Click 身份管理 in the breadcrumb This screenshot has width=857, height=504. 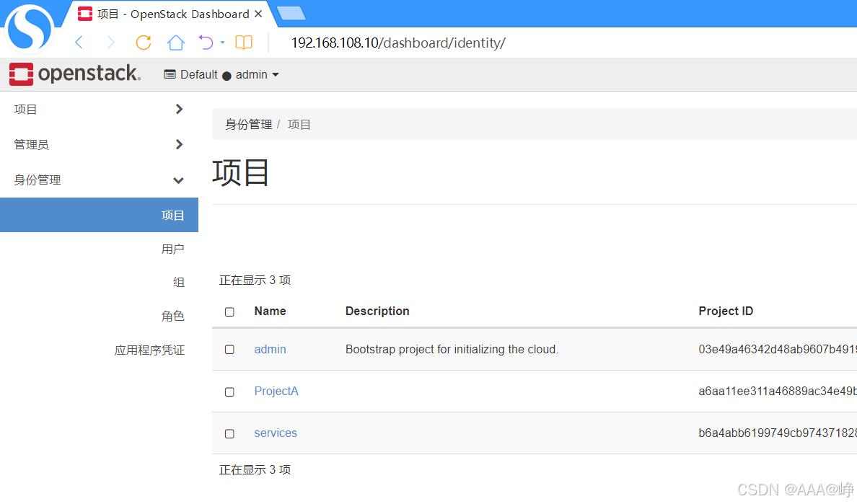pyautogui.click(x=249, y=125)
